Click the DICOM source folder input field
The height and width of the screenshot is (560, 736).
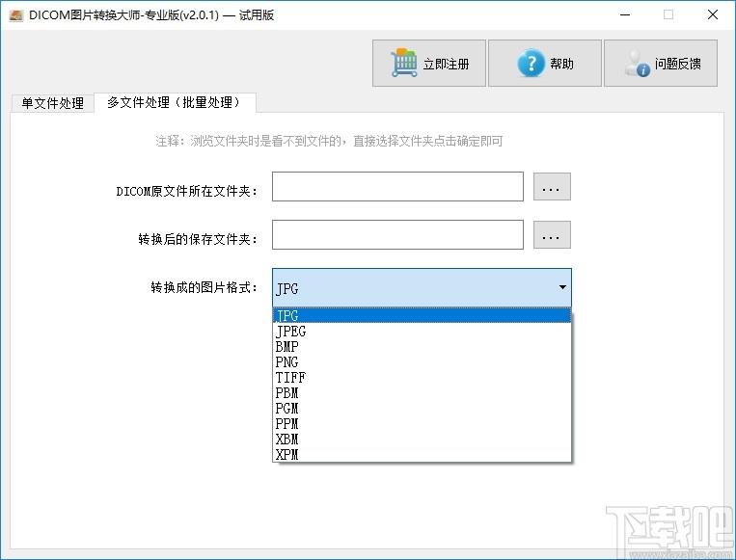tap(397, 187)
